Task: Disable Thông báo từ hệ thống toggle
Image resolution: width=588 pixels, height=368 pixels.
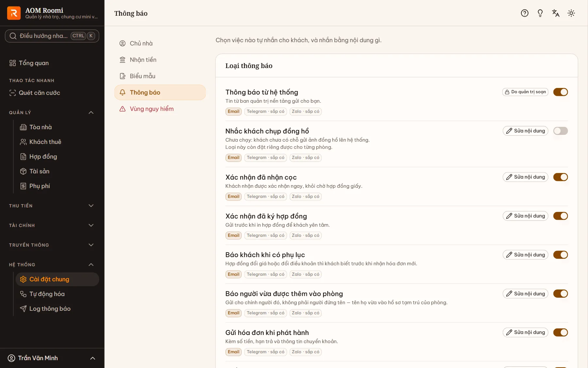Action: (x=561, y=92)
